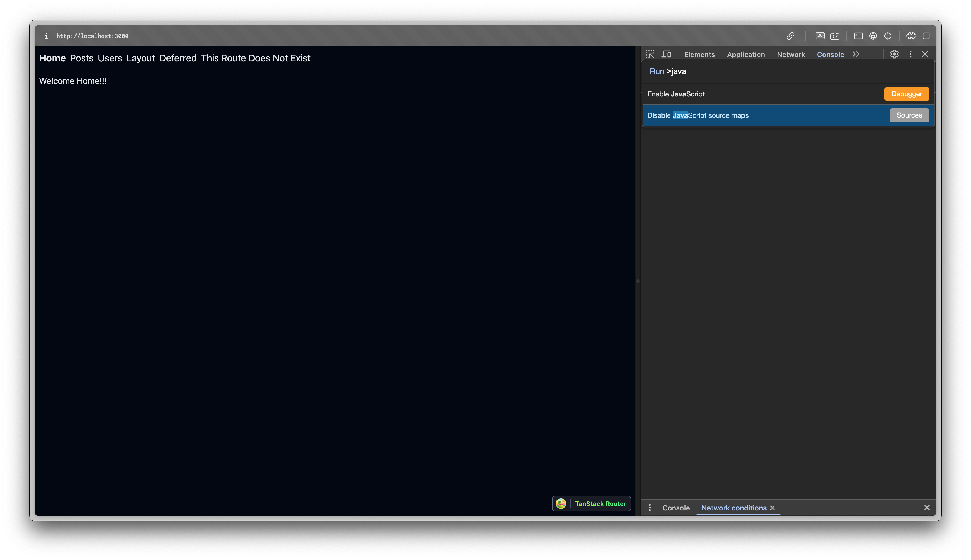Open the bottom drawer three-dot menu
This screenshot has height=560, width=971.
[x=650, y=508]
